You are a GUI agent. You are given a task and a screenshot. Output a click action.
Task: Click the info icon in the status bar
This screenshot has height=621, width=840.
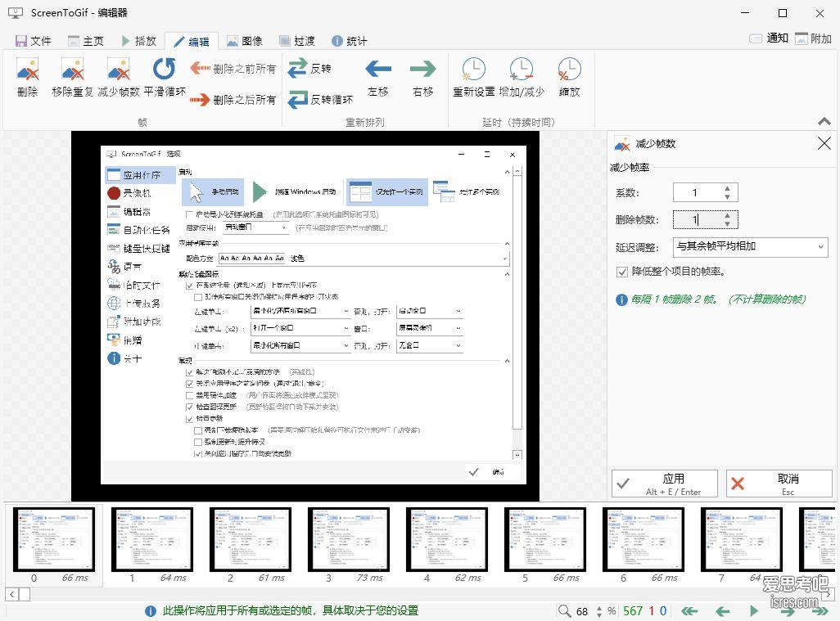point(151,611)
